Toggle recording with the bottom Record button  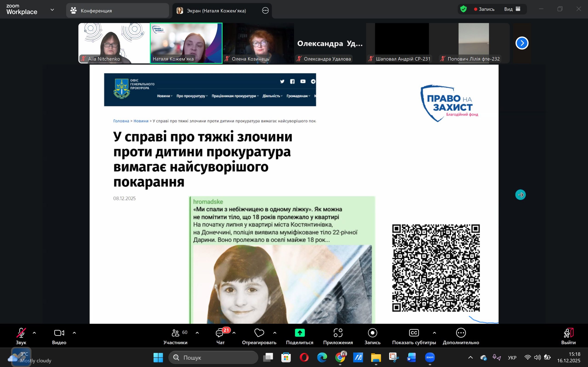(372, 333)
